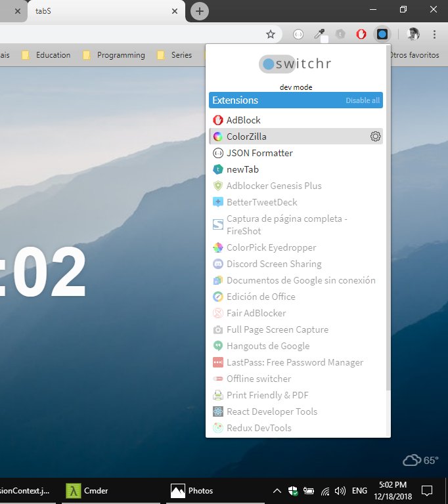Click the Print Friendly & PDF printer icon
The image size is (448, 504).
[218, 395]
